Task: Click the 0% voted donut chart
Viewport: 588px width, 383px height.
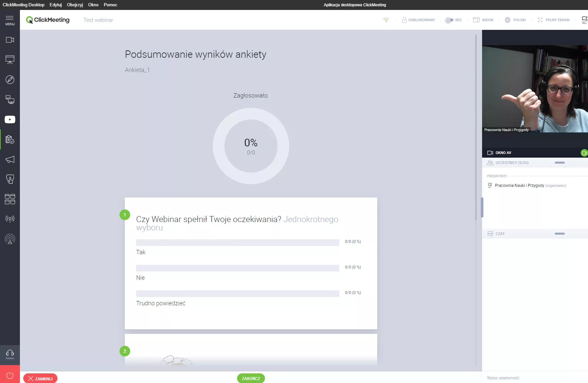Action: coord(251,146)
